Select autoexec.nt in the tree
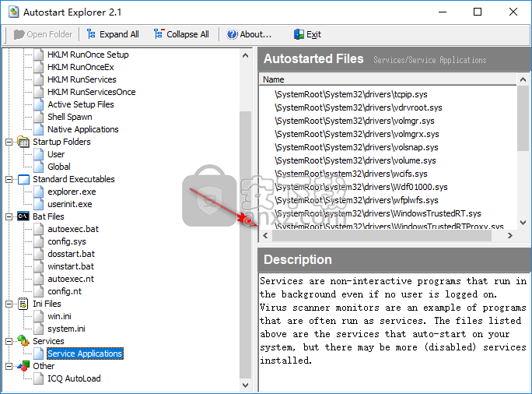Viewport: 532px width, 394px height. (x=71, y=279)
